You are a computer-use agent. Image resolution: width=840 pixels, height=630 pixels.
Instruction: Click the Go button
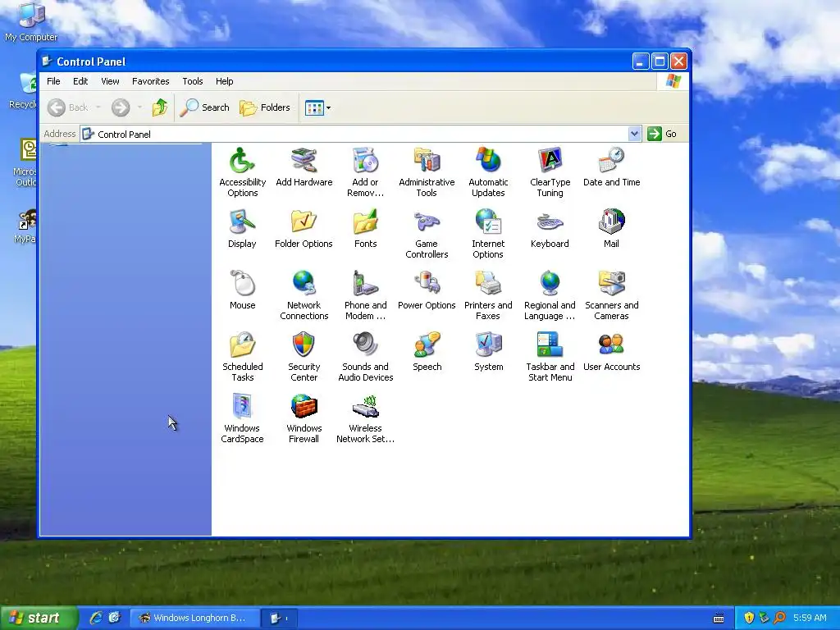[x=662, y=134]
